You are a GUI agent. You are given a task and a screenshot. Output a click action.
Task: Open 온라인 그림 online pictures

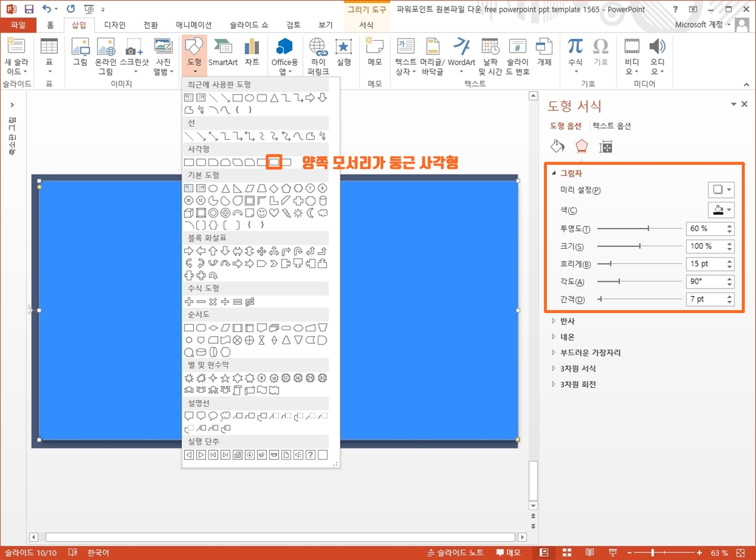[106, 57]
